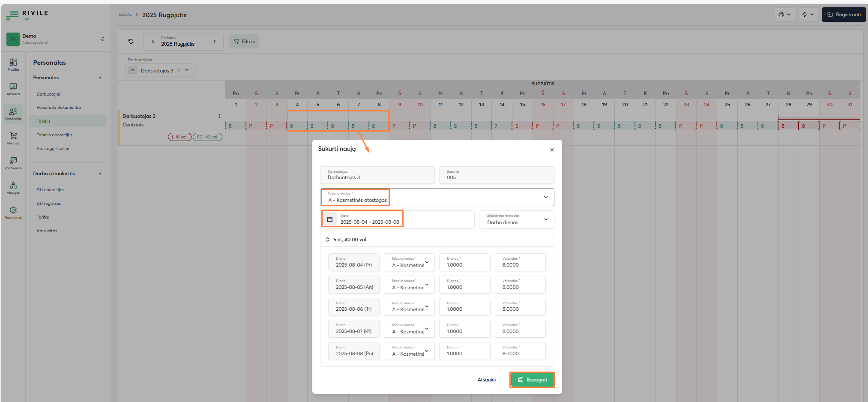The width and height of the screenshot is (868, 402).
Task: Open the three-dot menu beside Darbuotojas 3
Action: point(219,116)
